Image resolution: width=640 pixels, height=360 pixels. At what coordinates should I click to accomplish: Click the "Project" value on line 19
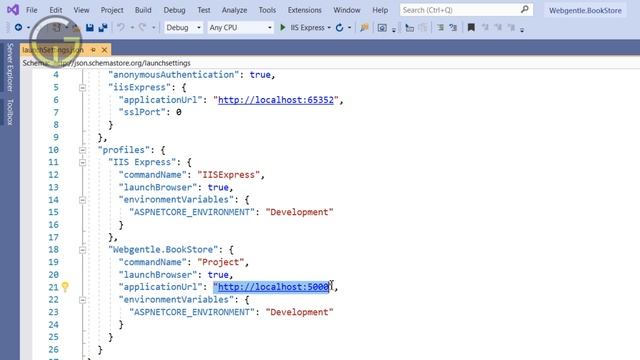[x=221, y=262]
